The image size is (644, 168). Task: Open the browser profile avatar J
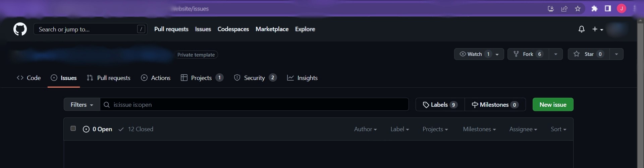622,9
